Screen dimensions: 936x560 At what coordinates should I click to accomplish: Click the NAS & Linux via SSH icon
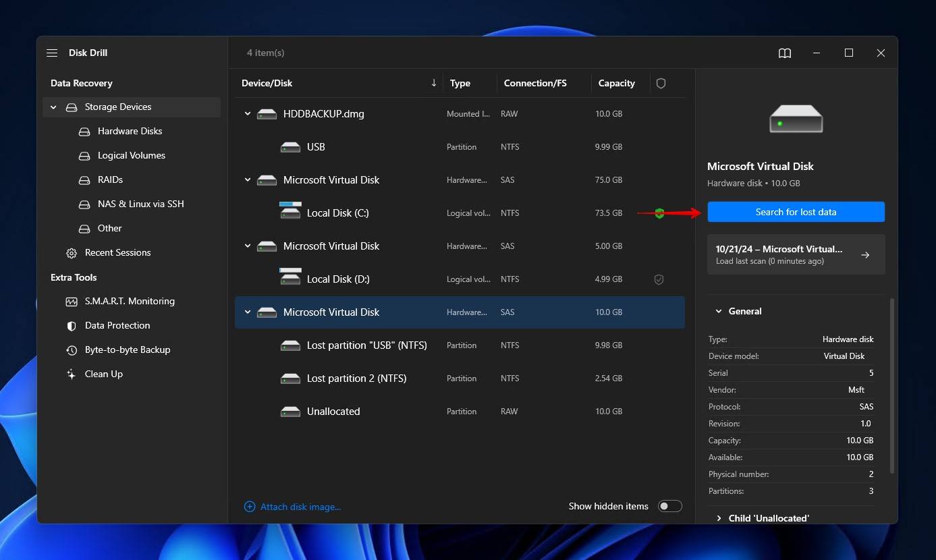[x=84, y=204]
